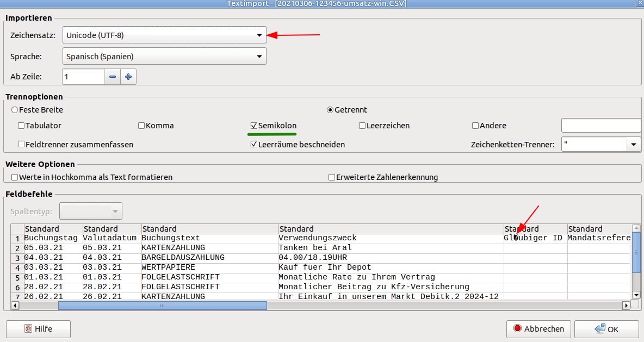Screen dimensions: 644x342
Task: Click the Andere custom separator text field
Action: (601, 125)
